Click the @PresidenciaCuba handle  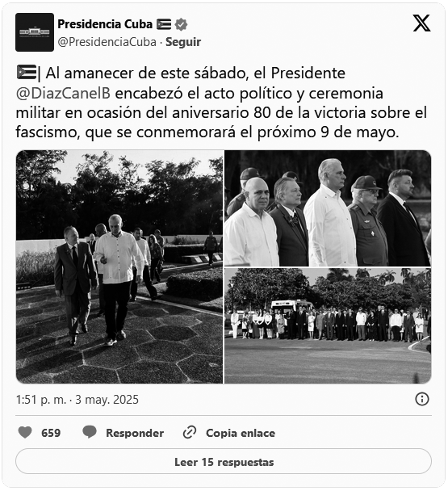pyautogui.click(x=107, y=42)
